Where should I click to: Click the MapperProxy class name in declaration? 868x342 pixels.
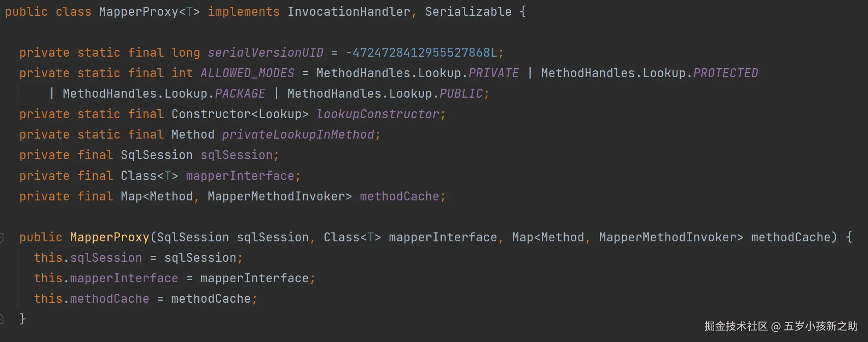[139, 12]
